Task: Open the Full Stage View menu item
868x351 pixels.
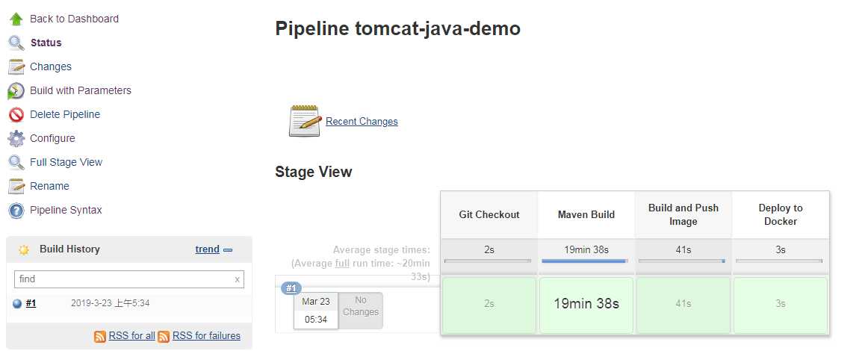Action: (x=66, y=162)
